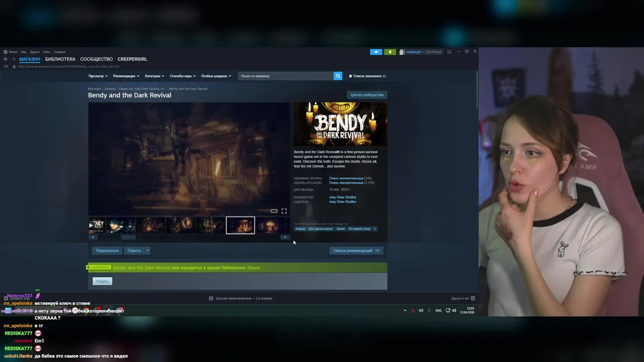Open the paused downloads status

point(240,299)
